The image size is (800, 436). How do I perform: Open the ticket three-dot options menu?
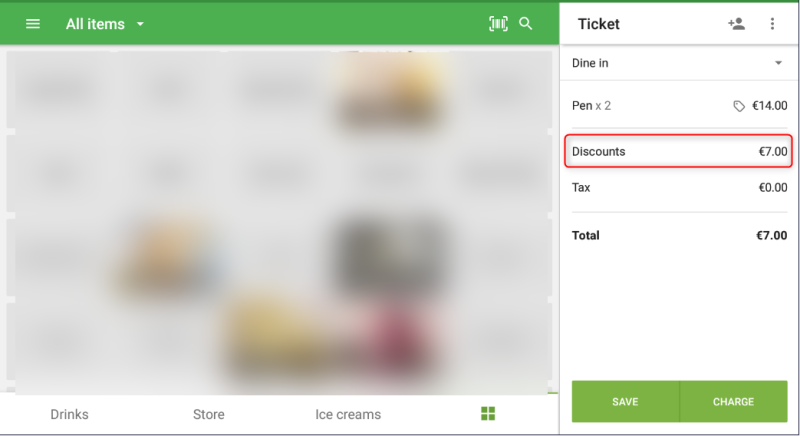[772, 24]
